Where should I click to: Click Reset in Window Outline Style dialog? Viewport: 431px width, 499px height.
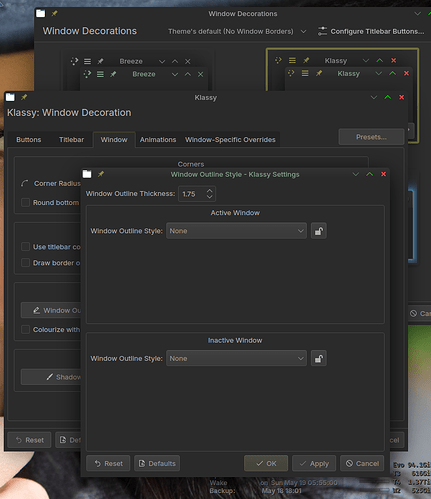click(x=108, y=463)
